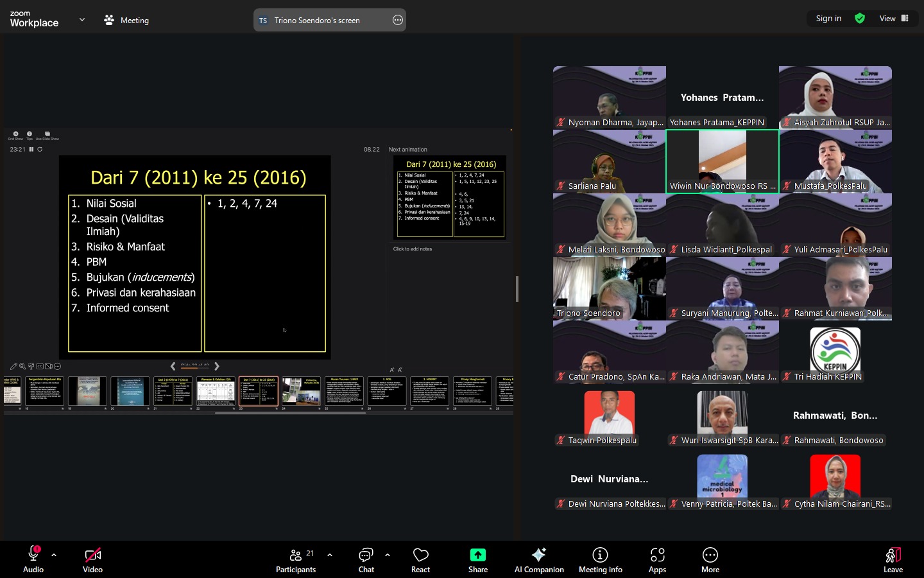Turn on camera with Video button
Viewport: 924px width, 578px height.
coord(92,559)
